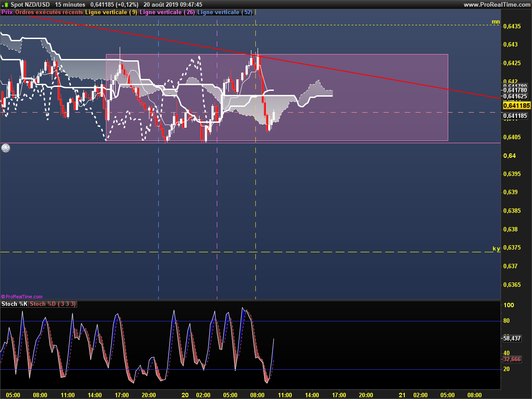The width and height of the screenshot is (532, 399).
Task: Click the Stoch %D value label 32,666
Action: [512, 359]
